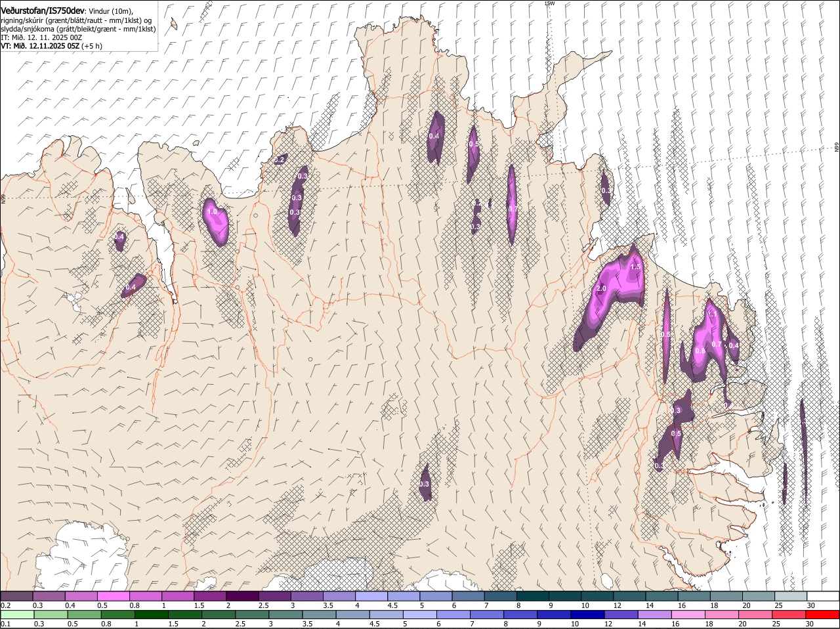Click the VT: Mið. 12.11.2025 05Z line

[x=51, y=46]
